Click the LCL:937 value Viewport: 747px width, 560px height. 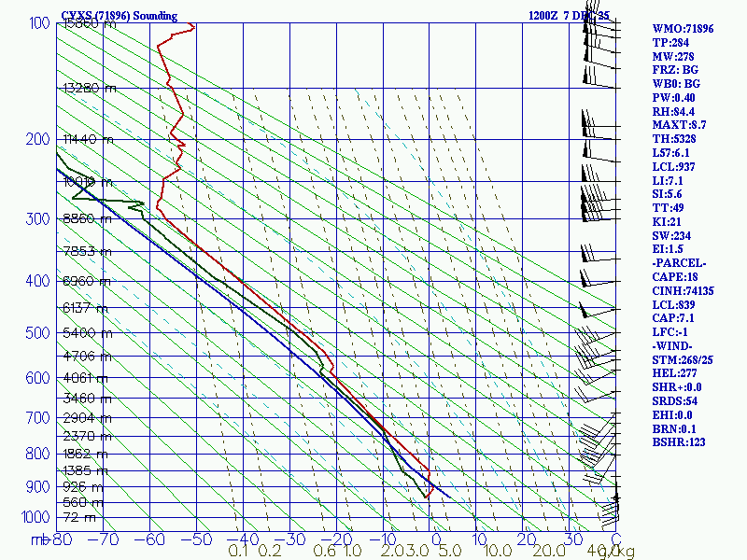(673, 167)
